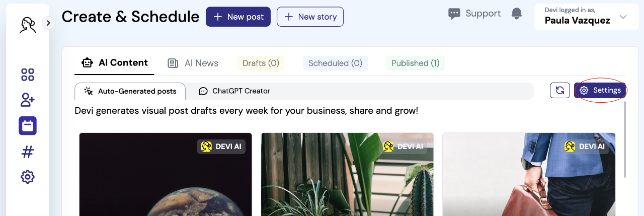The height and width of the screenshot is (216, 644).
Task: Click the refresh posts icon button
Action: [560, 91]
